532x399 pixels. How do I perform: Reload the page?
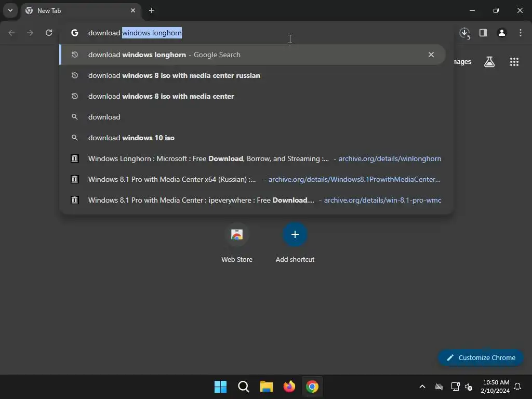tap(49, 33)
